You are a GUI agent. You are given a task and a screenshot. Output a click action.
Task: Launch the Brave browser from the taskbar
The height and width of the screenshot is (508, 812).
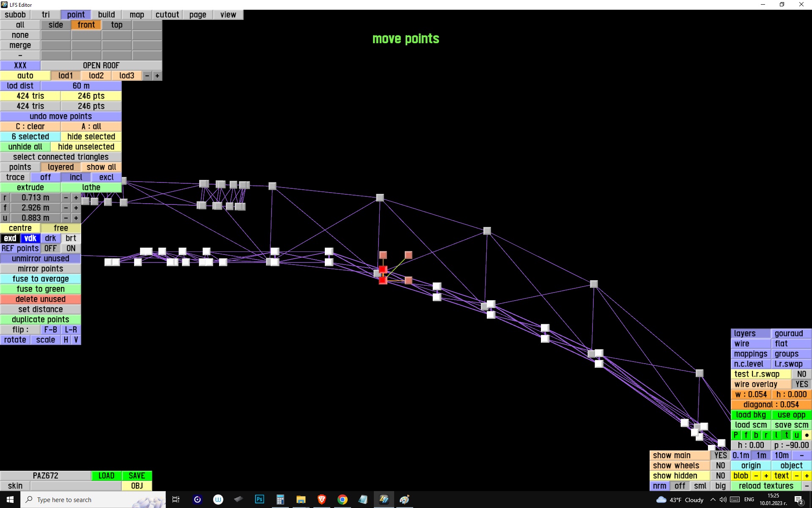[321, 500]
